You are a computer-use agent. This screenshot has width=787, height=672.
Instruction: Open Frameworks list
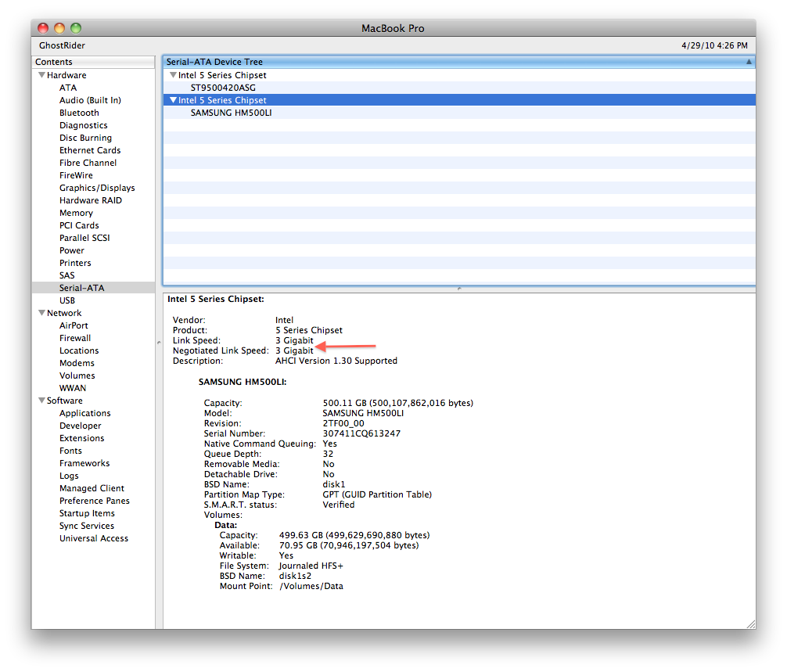(84, 463)
